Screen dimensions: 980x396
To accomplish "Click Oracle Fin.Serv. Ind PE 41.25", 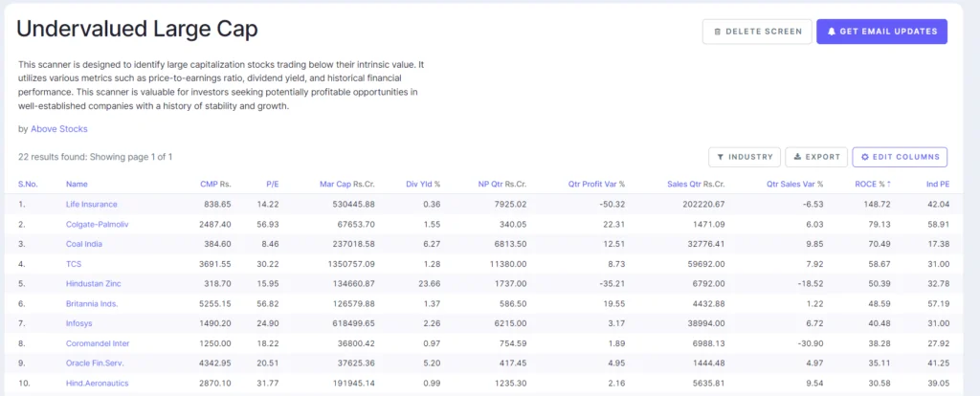I will (x=940, y=363).
